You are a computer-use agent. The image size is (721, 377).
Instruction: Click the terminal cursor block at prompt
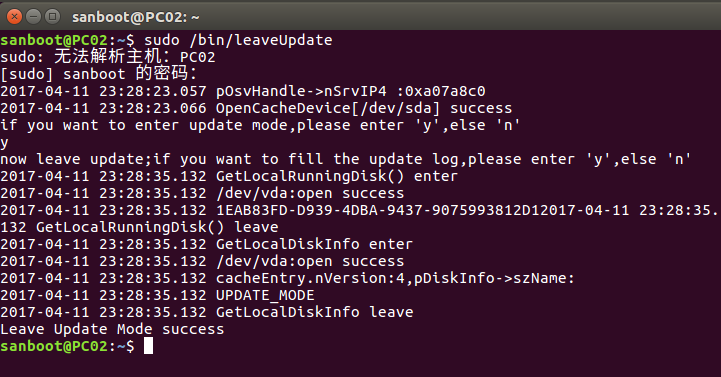pos(148,346)
